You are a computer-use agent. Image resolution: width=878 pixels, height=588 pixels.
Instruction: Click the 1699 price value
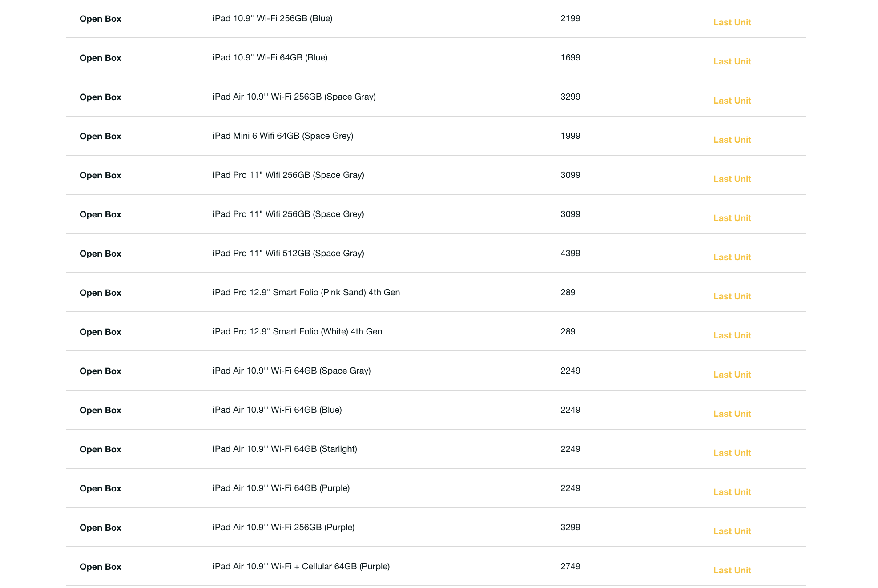(x=570, y=57)
